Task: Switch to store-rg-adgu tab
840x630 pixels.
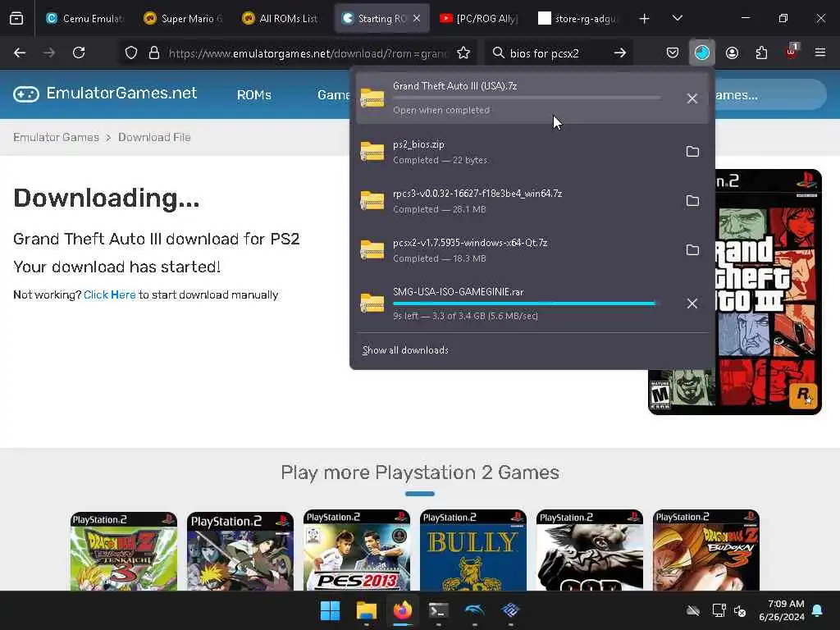Action: (577, 18)
